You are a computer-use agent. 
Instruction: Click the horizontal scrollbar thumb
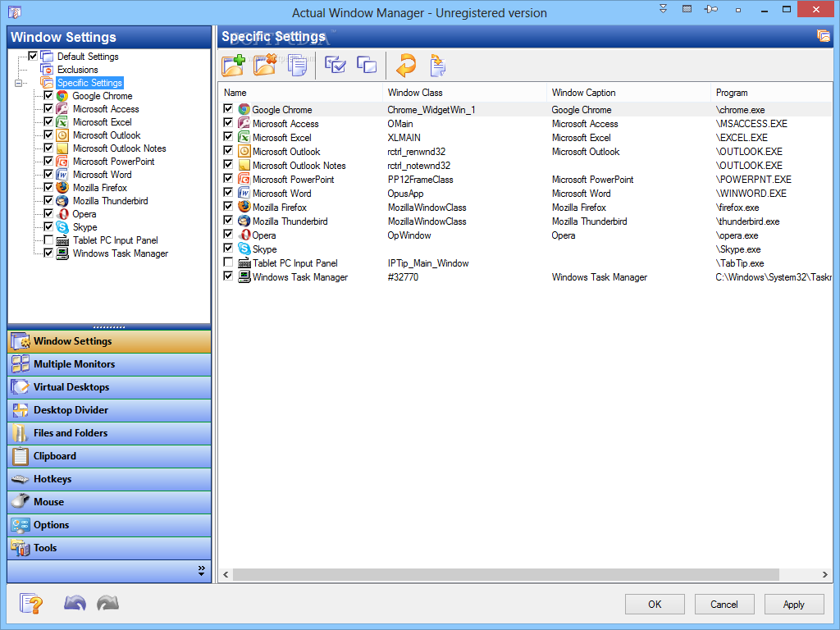click(505, 574)
